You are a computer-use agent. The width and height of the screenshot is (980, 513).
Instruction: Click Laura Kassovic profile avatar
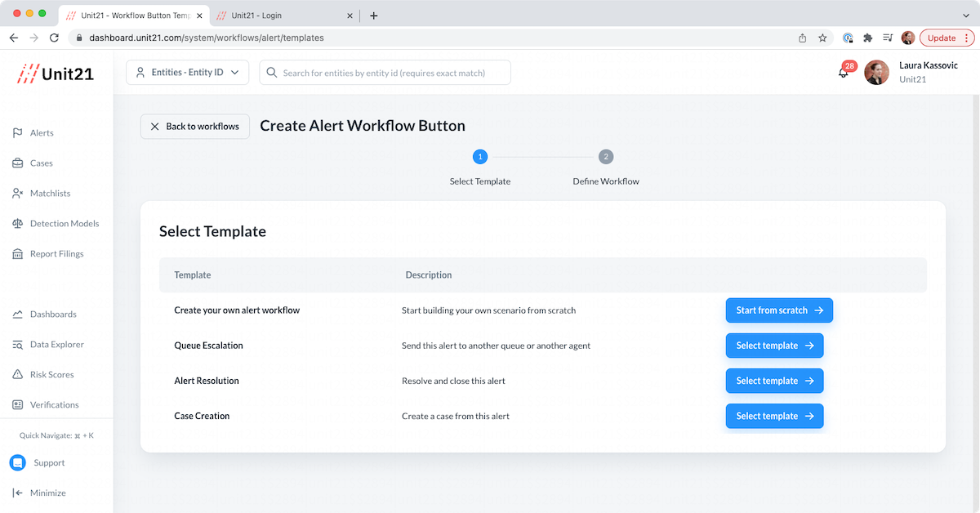click(876, 73)
